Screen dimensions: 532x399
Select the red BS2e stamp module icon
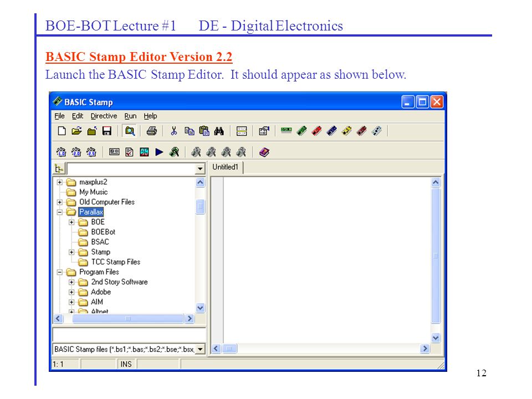[x=316, y=131]
